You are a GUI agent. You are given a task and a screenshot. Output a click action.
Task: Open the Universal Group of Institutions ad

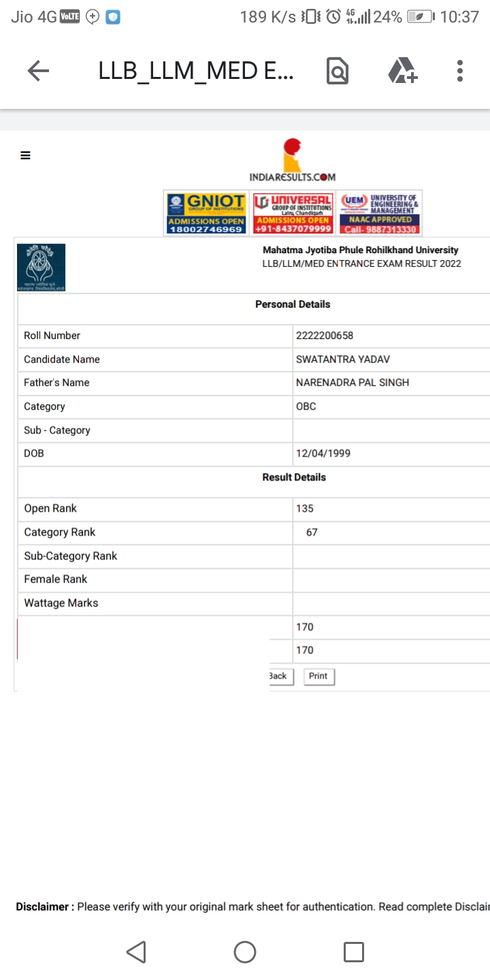pyautogui.click(x=293, y=213)
